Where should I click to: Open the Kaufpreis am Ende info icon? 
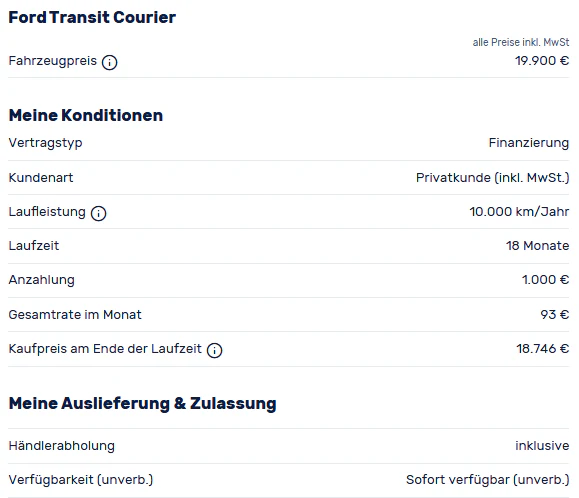click(x=215, y=350)
